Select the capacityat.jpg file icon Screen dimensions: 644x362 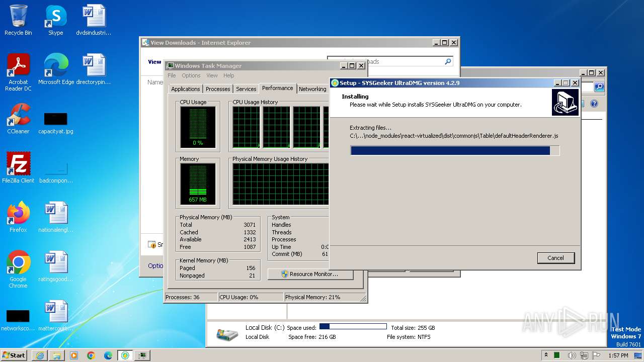[56, 123]
